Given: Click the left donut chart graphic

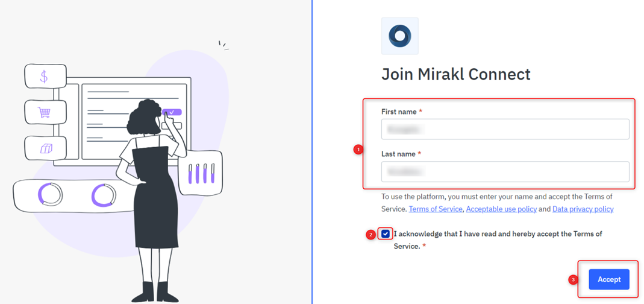Looking at the screenshot, I should click(50, 194).
